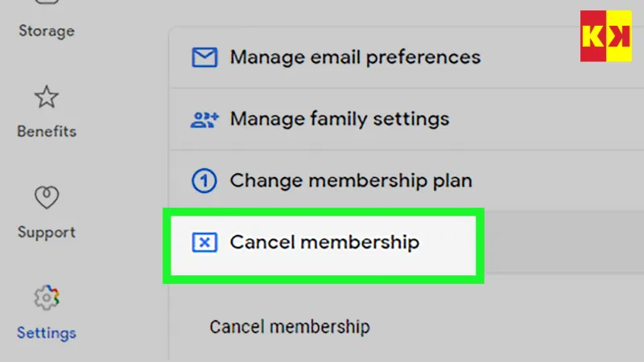This screenshot has width=644, height=362.
Task: Expand Manage email preferences
Action: [x=355, y=58]
